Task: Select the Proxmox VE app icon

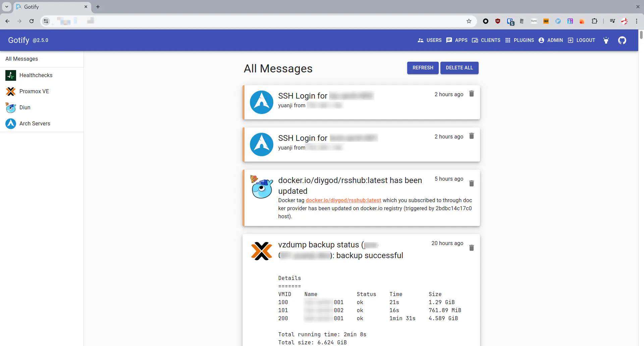Action: (x=10, y=91)
